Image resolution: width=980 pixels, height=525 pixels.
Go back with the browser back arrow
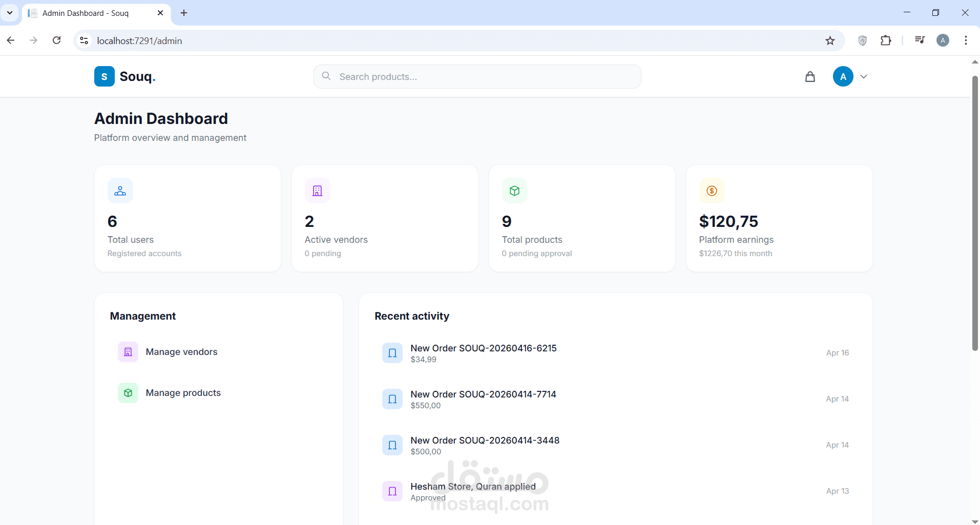[11, 40]
